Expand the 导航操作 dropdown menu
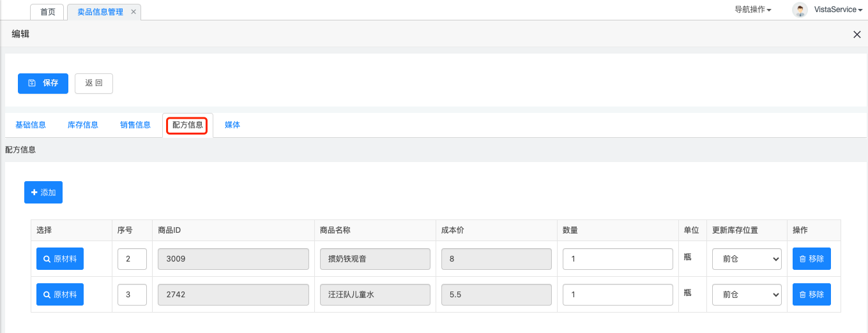This screenshot has width=868, height=333. pyautogui.click(x=753, y=10)
